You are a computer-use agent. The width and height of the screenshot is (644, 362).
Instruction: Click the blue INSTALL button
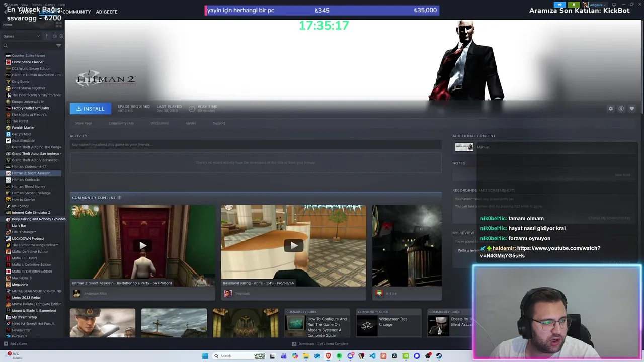(x=91, y=109)
